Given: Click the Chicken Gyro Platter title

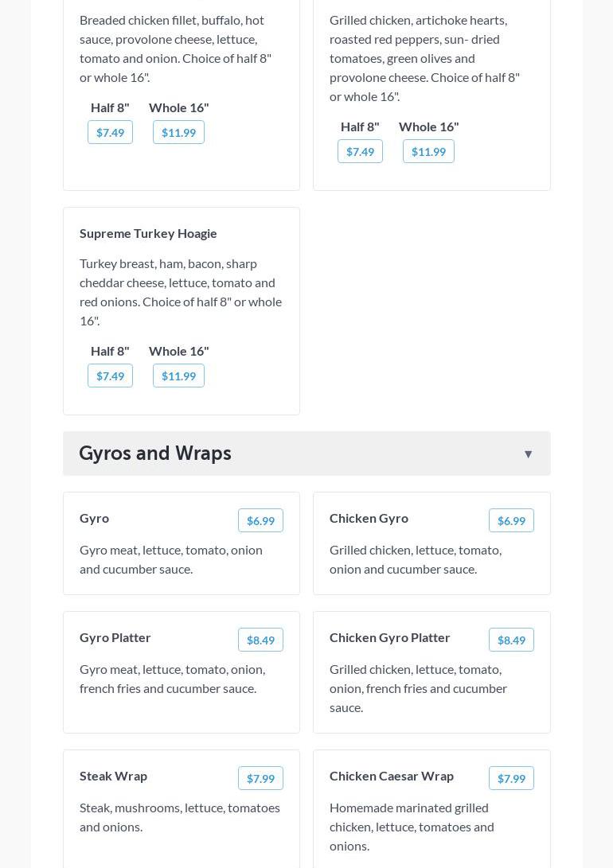Looking at the screenshot, I should (389, 637).
